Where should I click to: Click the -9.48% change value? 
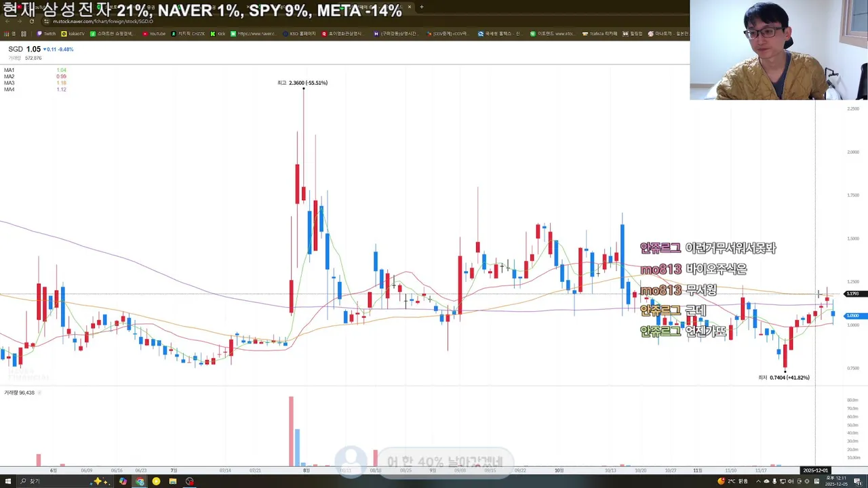pyautogui.click(x=66, y=49)
